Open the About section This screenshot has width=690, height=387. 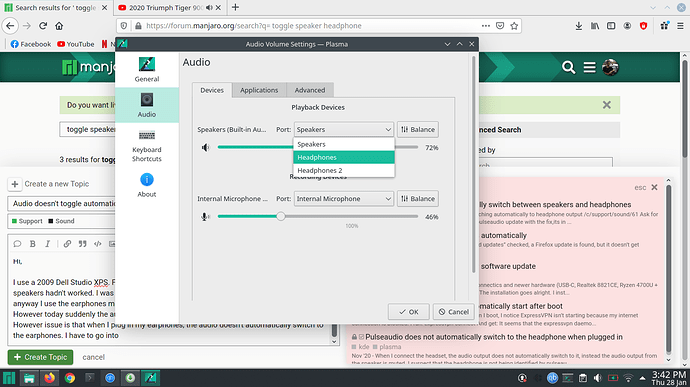tap(147, 185)
